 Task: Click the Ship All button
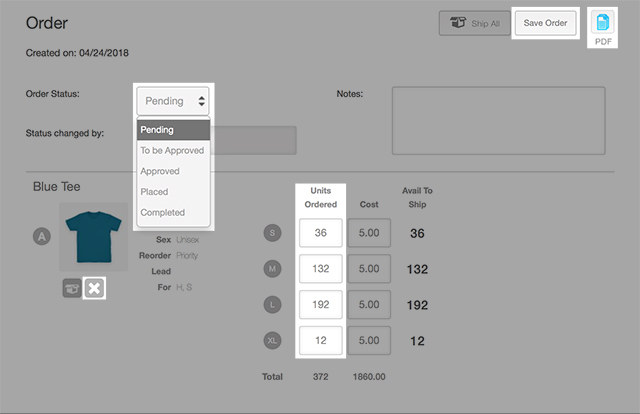(x=473, y=23)
